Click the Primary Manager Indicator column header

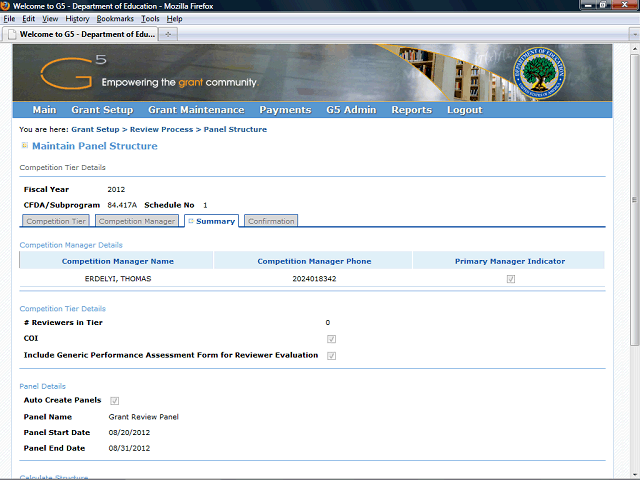click(x=510, y=261)
